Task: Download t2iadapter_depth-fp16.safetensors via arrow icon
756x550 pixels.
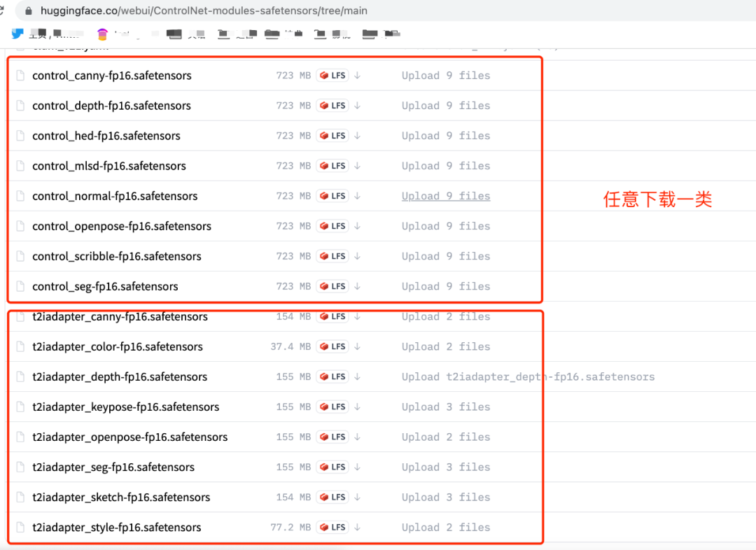Action: [357, 377]
